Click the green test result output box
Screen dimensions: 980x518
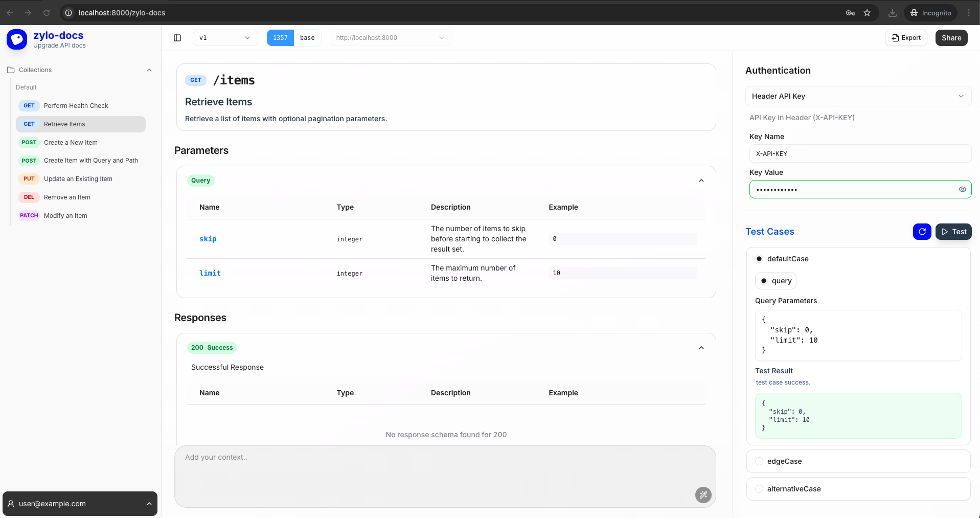858,416
